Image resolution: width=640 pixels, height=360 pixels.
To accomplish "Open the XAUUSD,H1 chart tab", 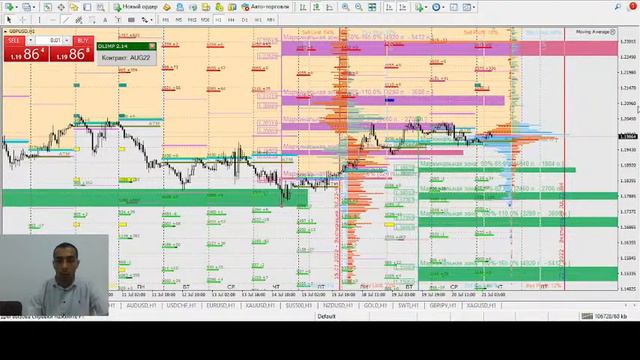I will coord(260,305).
